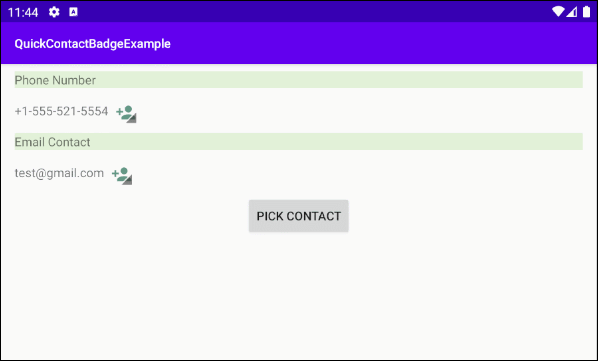The height and width of the screenshot is (361, 598).
Task: Select the +1-555-521-5554 phone number text
Action: tap(61, 111)
